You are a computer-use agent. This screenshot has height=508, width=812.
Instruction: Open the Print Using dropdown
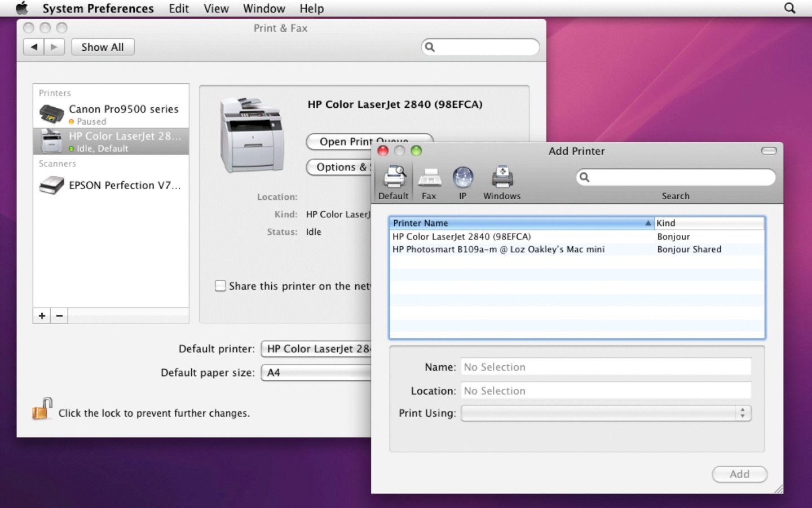(606, 413)
